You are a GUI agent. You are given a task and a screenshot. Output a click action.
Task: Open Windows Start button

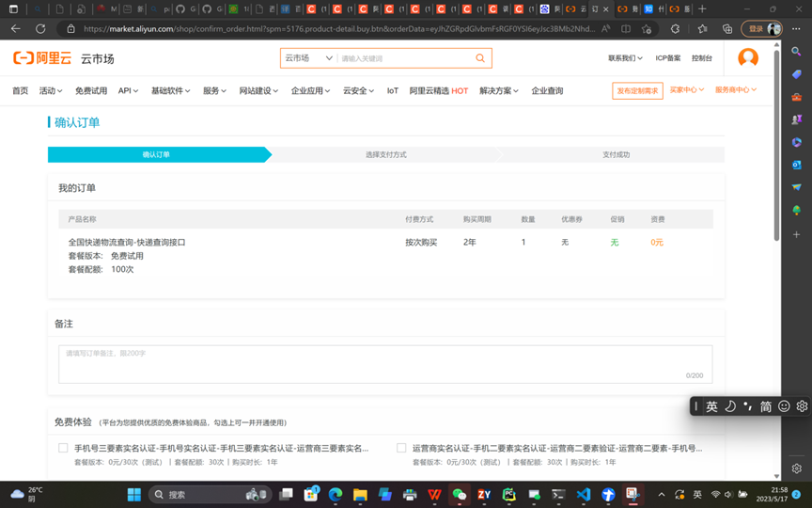tap(134, 495)
